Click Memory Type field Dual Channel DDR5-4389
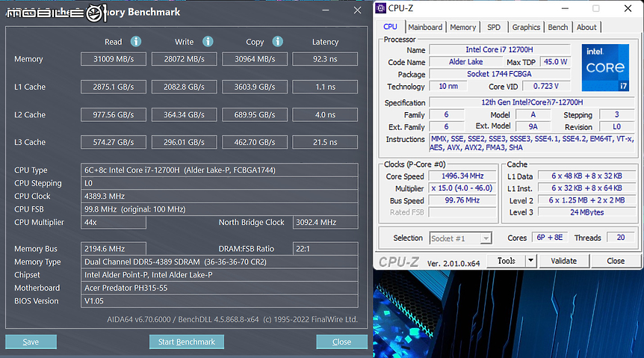This screenshot has height=358, width=644. coord(220,262)
